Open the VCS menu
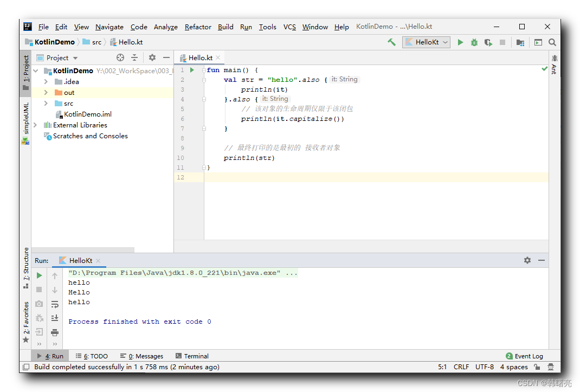This screenshot has height=392, width=580. [289, 27]
